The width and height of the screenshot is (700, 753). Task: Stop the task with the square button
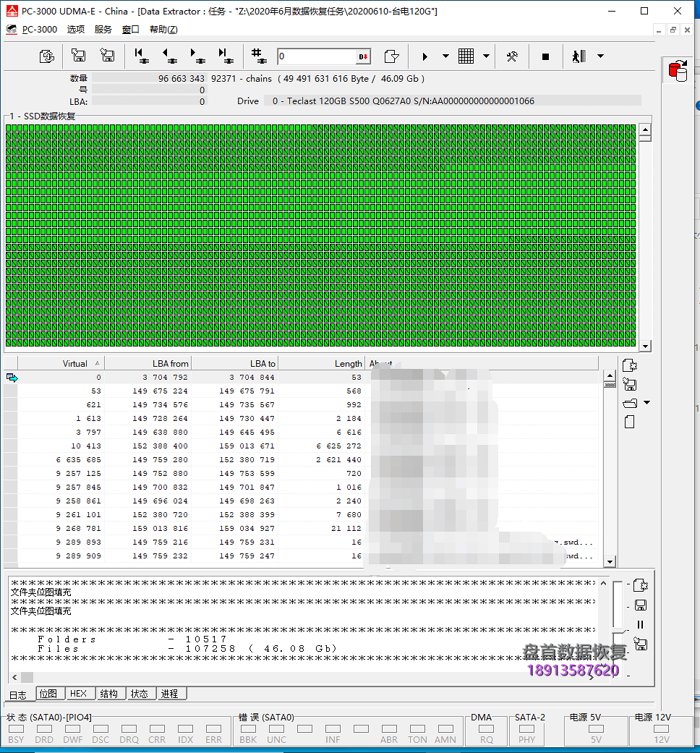pyautogui.click(x=545, y=56)
